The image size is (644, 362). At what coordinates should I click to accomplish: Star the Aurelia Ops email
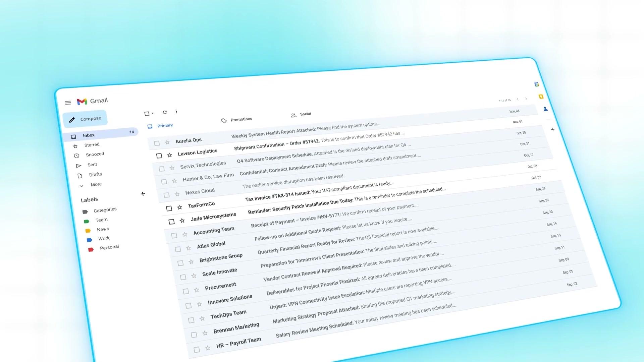tap(167, 142)
